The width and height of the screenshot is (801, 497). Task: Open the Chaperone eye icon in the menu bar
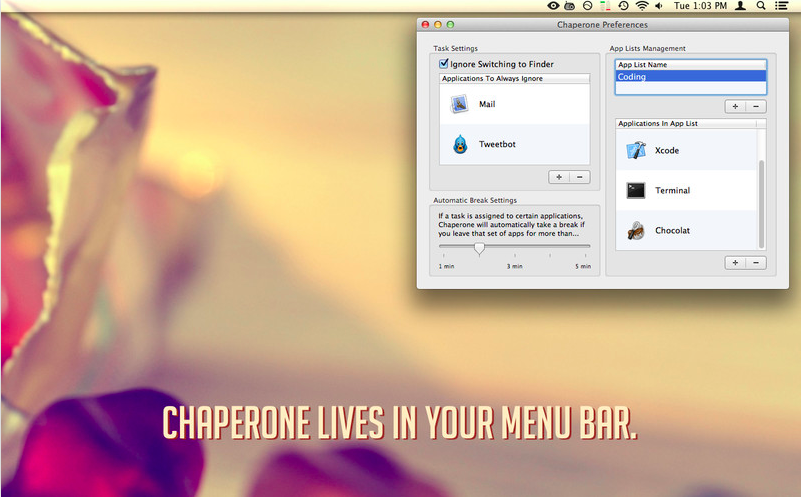tap(553, 6)
